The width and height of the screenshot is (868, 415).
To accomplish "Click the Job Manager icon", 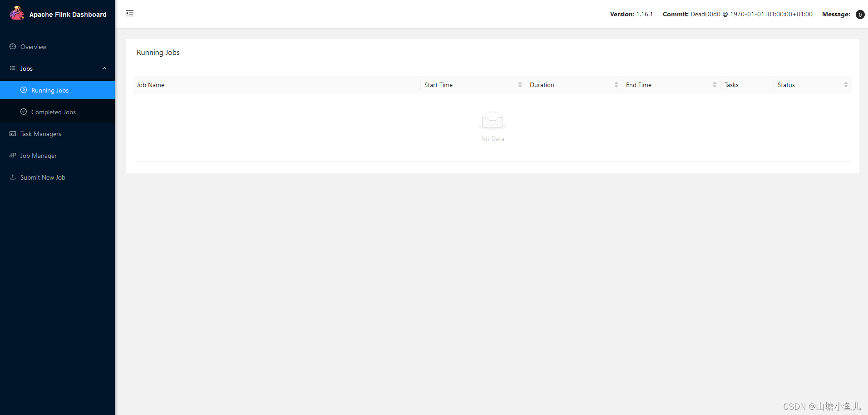I will 12,155.
